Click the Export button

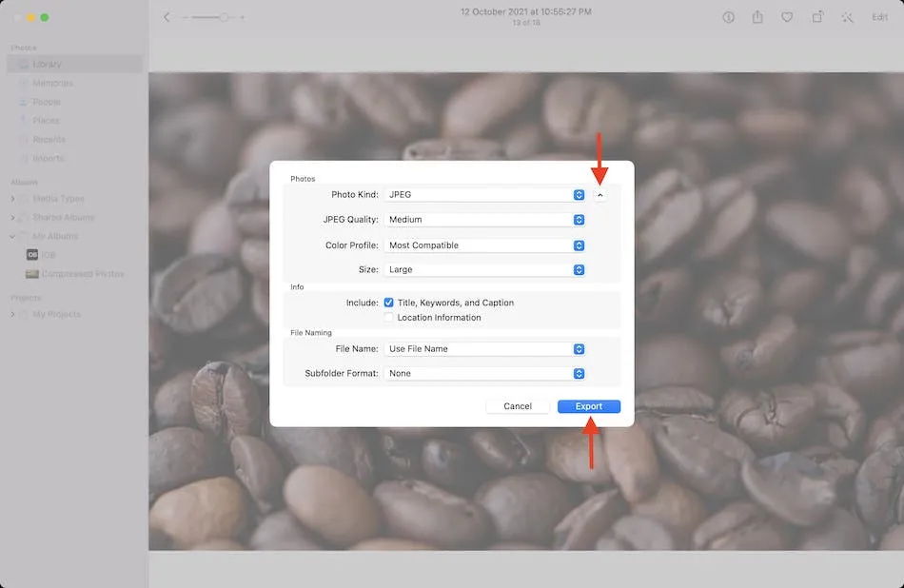pos(588,406)
